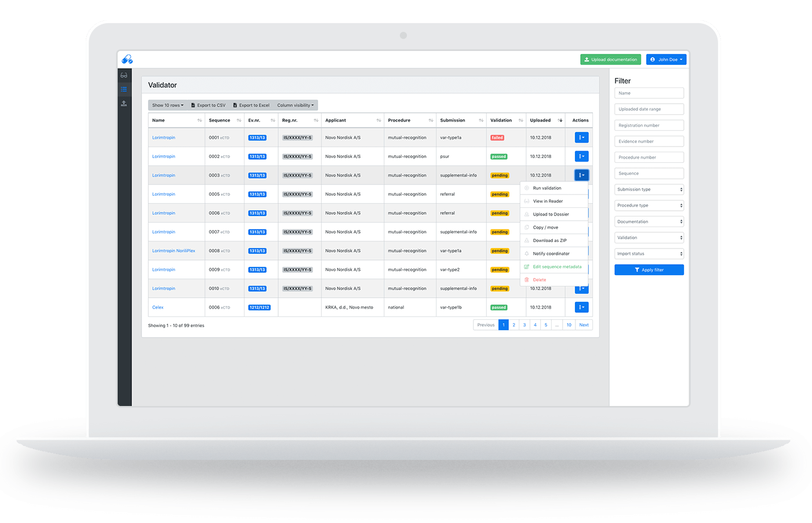Select the list view icon in sidebar
This screenshot has height=523, width=812.
pyautogui.click(x=124, y=89)
